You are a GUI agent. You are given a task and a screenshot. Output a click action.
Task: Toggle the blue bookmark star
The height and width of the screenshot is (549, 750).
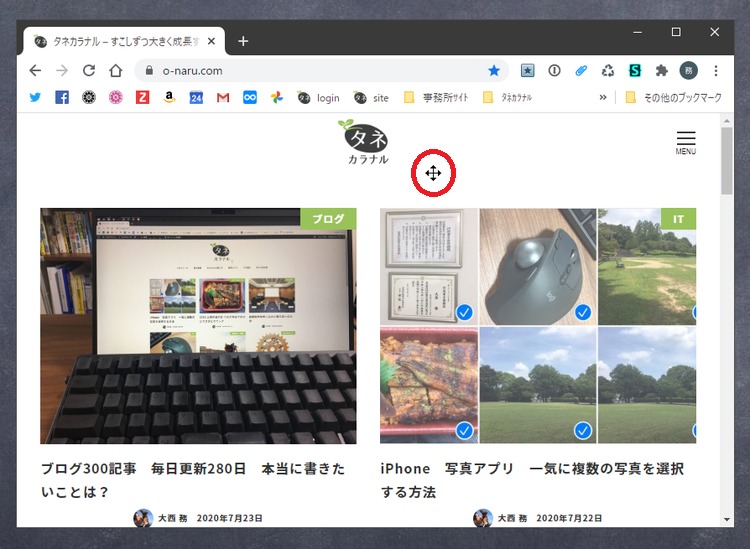[x=494, y=71]
